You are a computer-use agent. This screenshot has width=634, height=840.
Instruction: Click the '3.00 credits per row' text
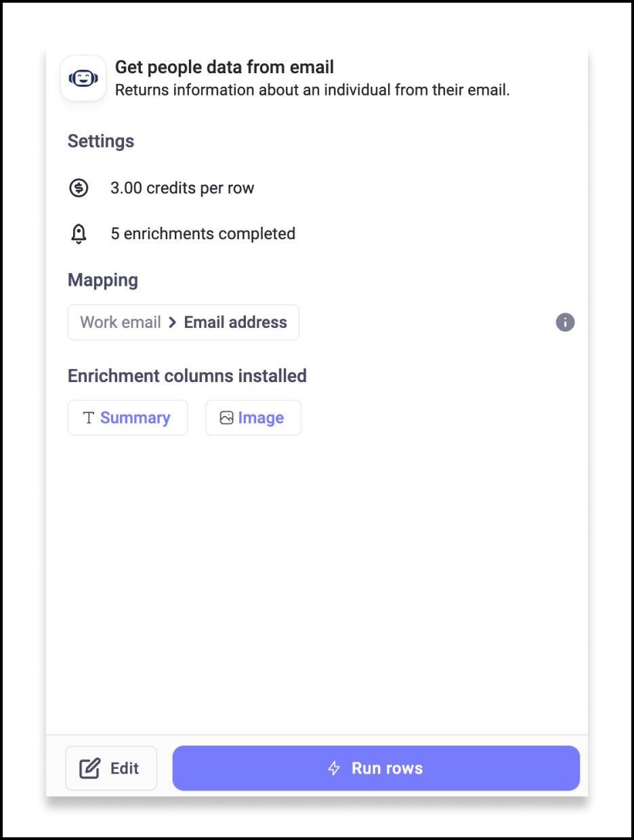tap(182, 188)
